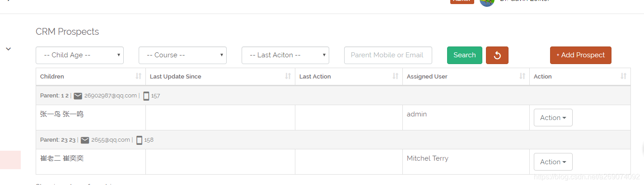Screen dimensions: 644x185
Task: Sort by Last Action column icon
Action: coord(396,76)
